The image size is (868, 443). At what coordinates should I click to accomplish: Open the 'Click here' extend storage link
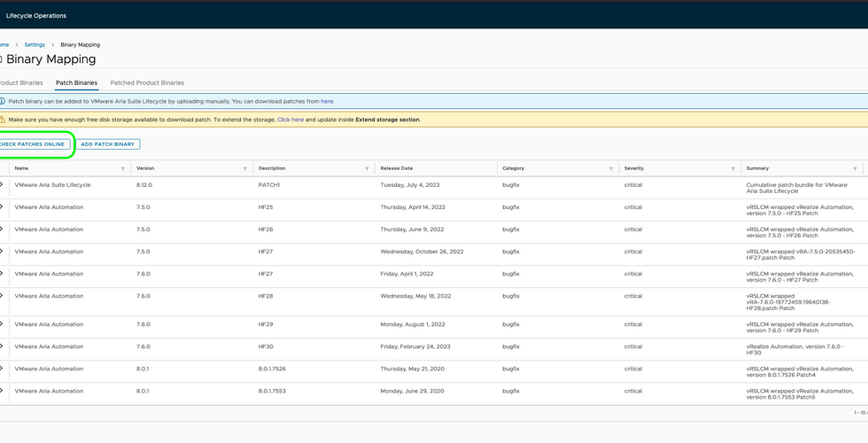291,120
